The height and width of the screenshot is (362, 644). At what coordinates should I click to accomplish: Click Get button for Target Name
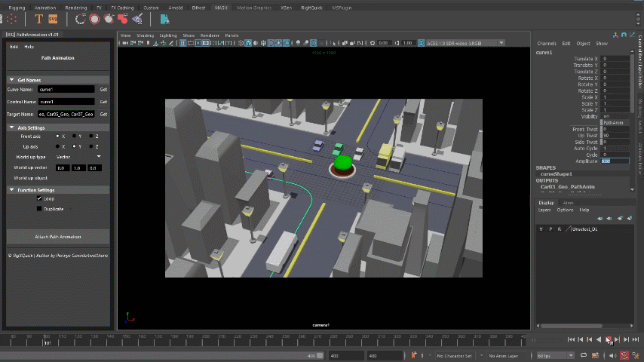coord(103,114)
